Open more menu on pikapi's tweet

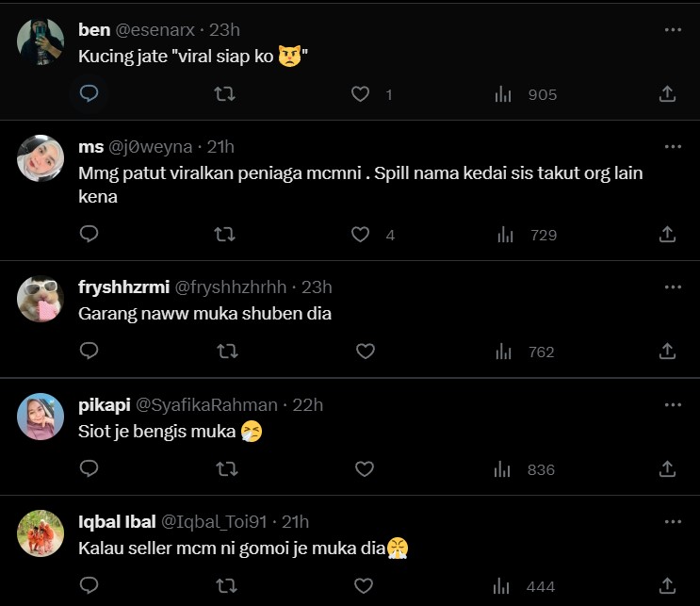click(x=673, y=405)
